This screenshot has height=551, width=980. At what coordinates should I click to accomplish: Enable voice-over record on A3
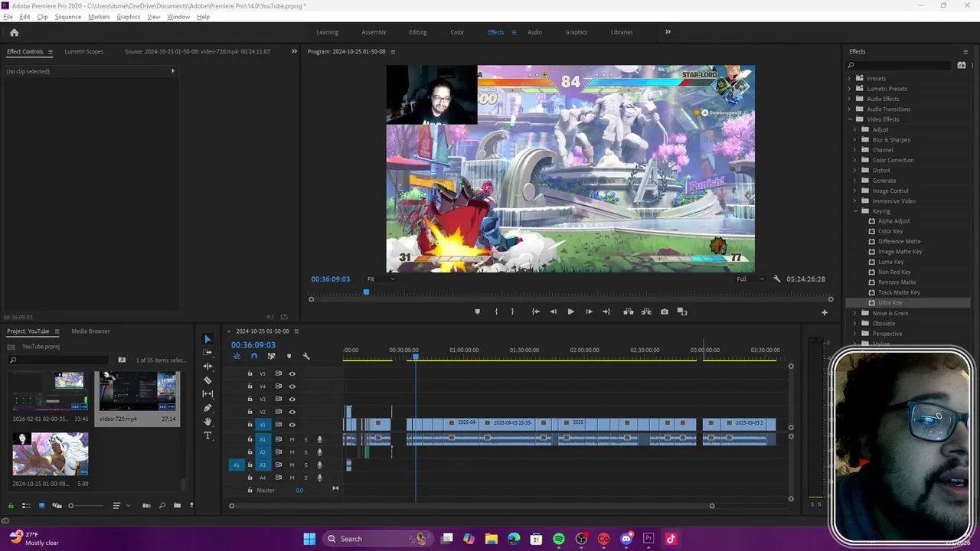point(320,465)
